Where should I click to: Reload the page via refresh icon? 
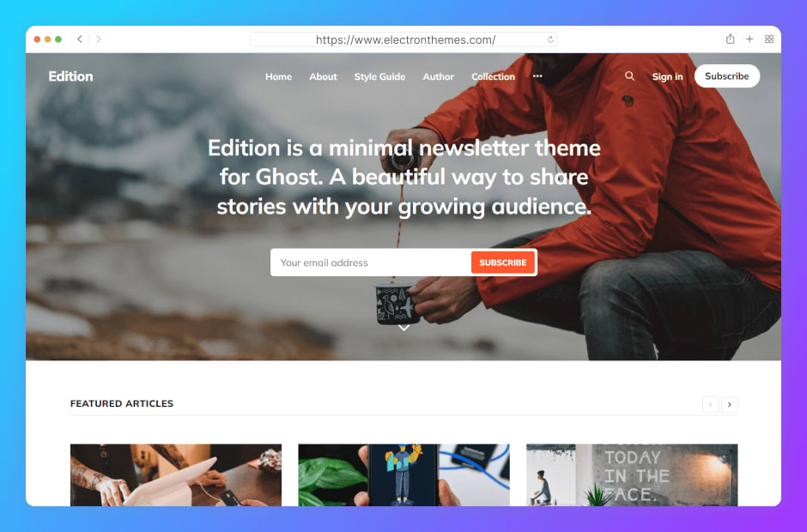tap(550, 39)
